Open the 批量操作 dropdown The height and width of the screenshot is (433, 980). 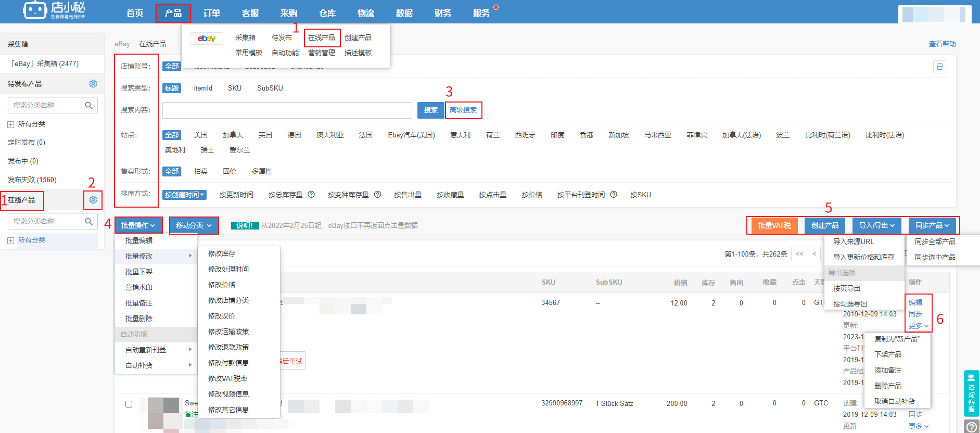coord(138,225)
